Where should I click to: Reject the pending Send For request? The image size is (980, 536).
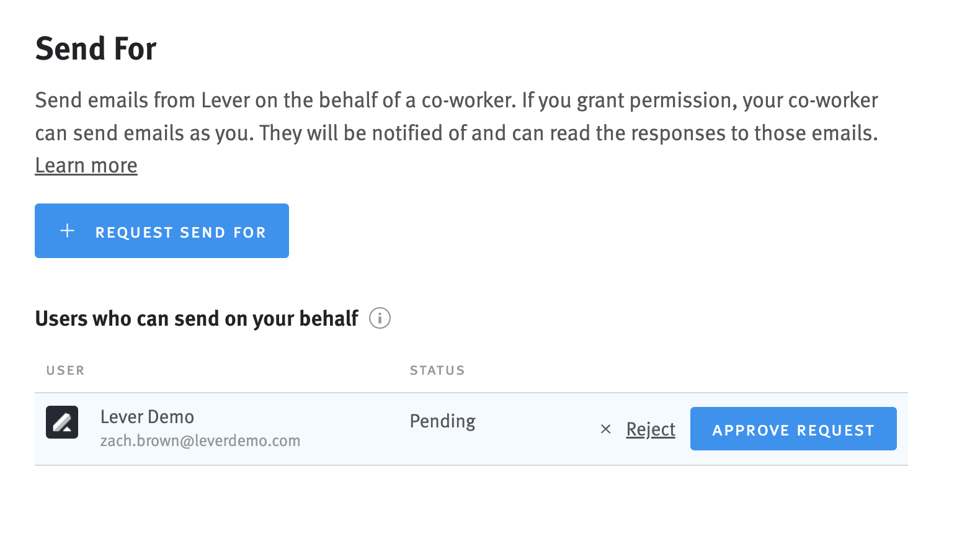tap(651, 429)
